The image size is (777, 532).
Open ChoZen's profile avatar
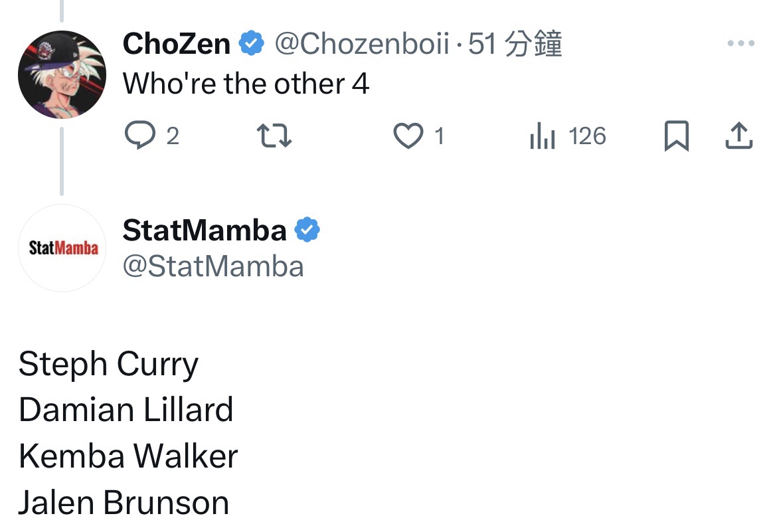62,74
